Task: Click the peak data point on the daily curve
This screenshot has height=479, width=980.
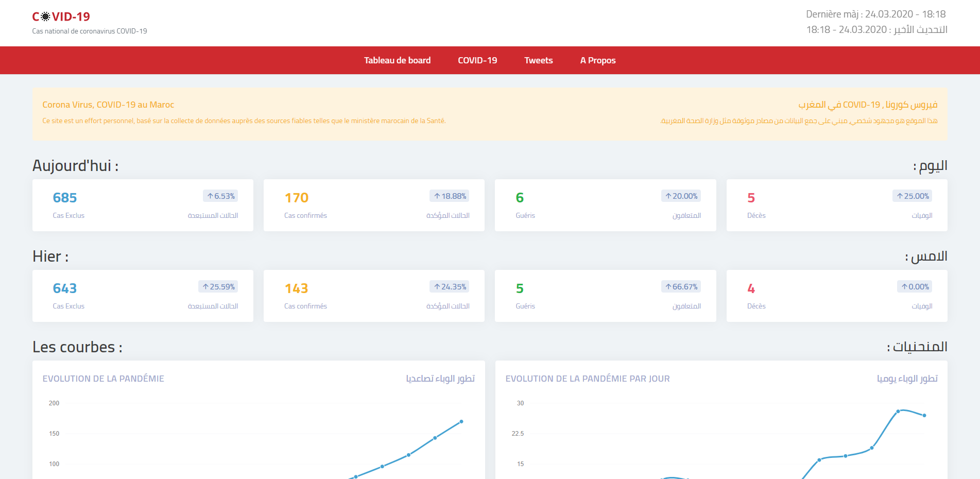Action: (x=898, y=411)
